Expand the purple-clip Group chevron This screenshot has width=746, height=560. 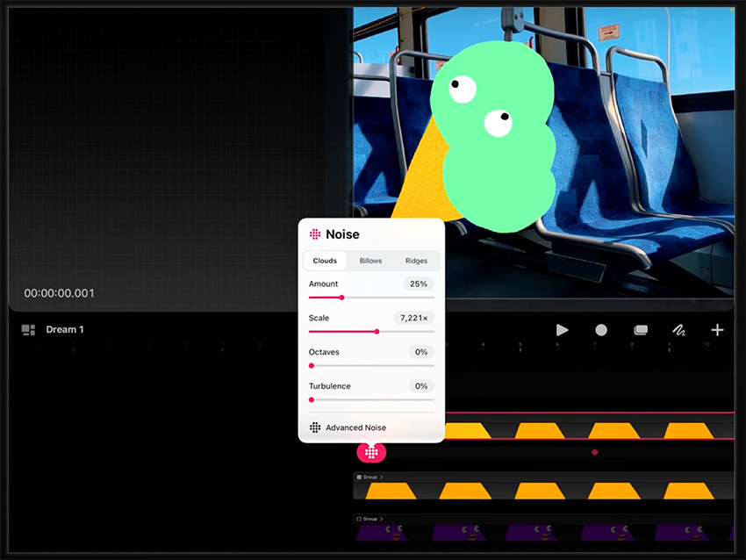[x=382, y=519]
